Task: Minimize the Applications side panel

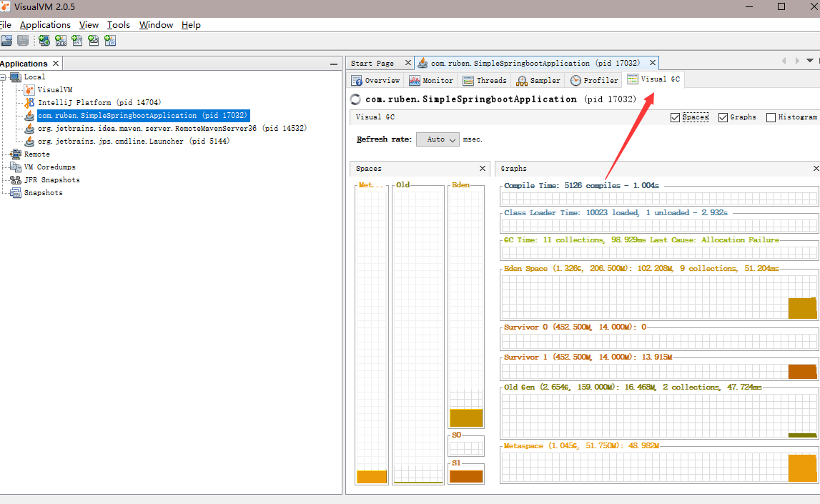Action: [x=333, y=64]
